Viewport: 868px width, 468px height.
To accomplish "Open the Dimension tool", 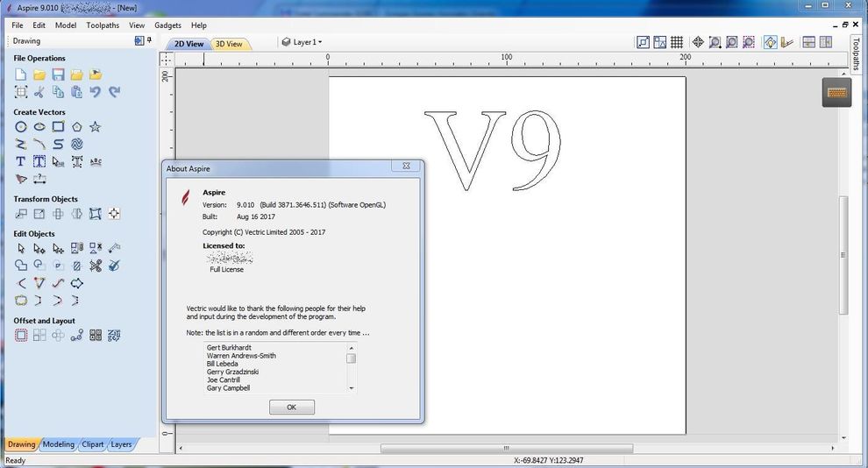I will pyautogui.click(x=39, y=179).
